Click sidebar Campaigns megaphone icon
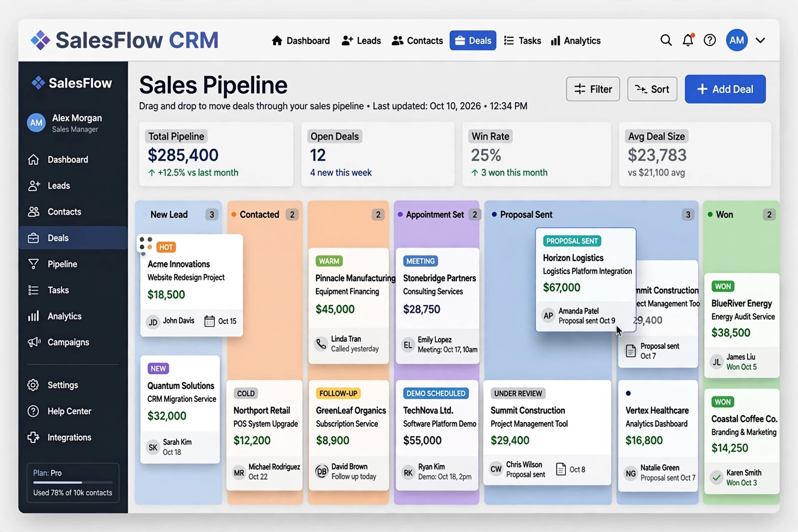The image size is (798, 532). pyautogui.click(x=34, y=342)
